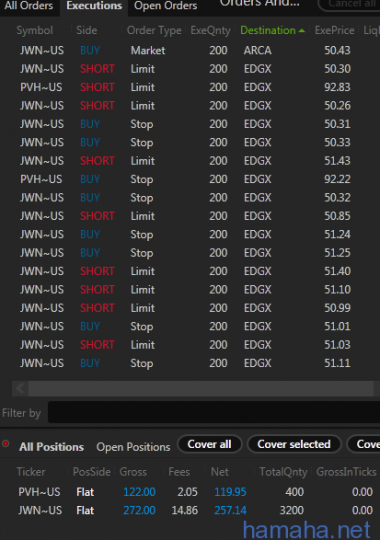Sort by Order Type column header
This screenshot has width=380, height=540.
point(154,31)
